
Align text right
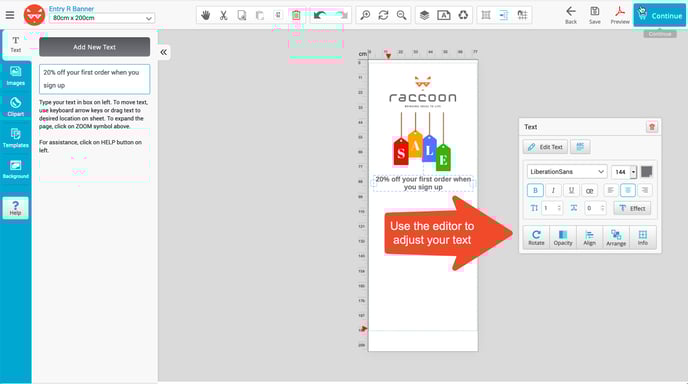click(645, 190)
